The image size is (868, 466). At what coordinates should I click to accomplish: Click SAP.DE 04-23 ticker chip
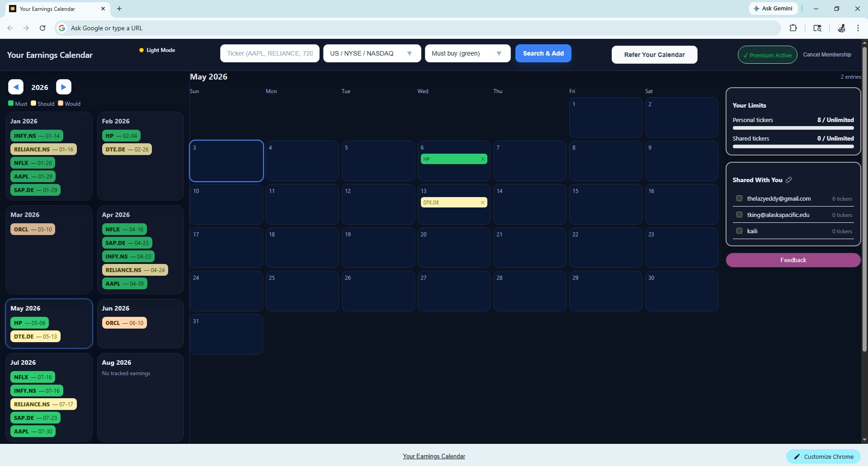(x=127, y=243)
